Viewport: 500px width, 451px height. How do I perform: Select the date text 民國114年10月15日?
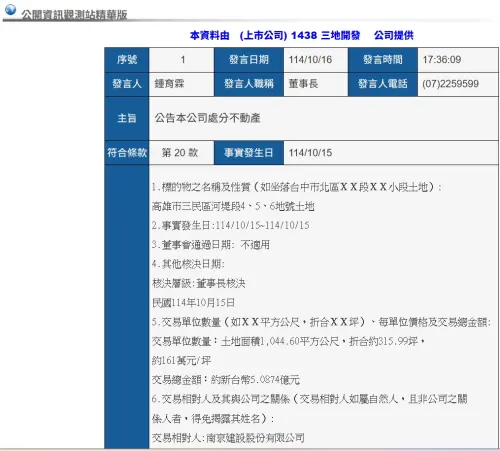tap(193, 303)
